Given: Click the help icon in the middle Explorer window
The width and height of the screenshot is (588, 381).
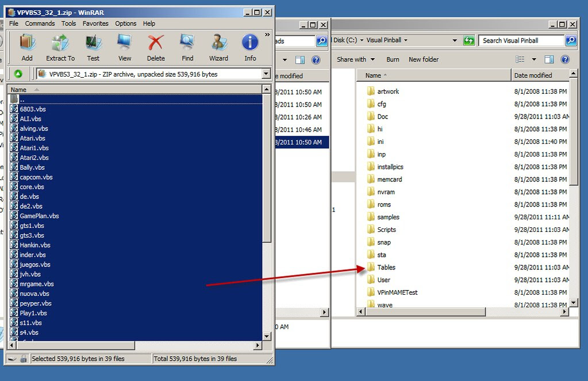Looking at the screenshot, I should tap(316, 60).
